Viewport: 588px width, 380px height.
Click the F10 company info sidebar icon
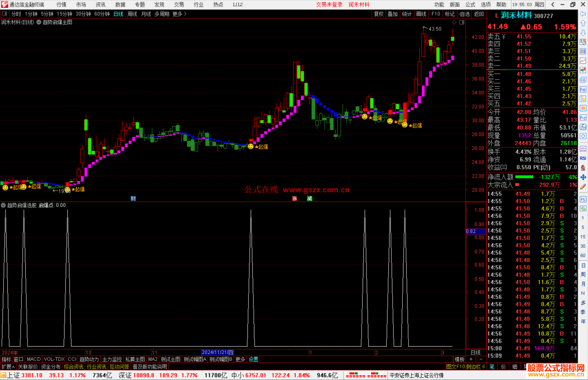[x=583, y=89]
